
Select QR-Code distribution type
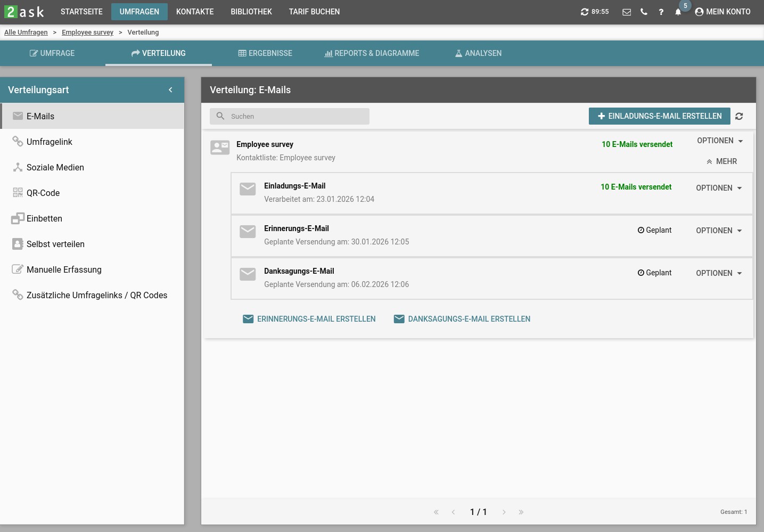click(x=43, y=193)
